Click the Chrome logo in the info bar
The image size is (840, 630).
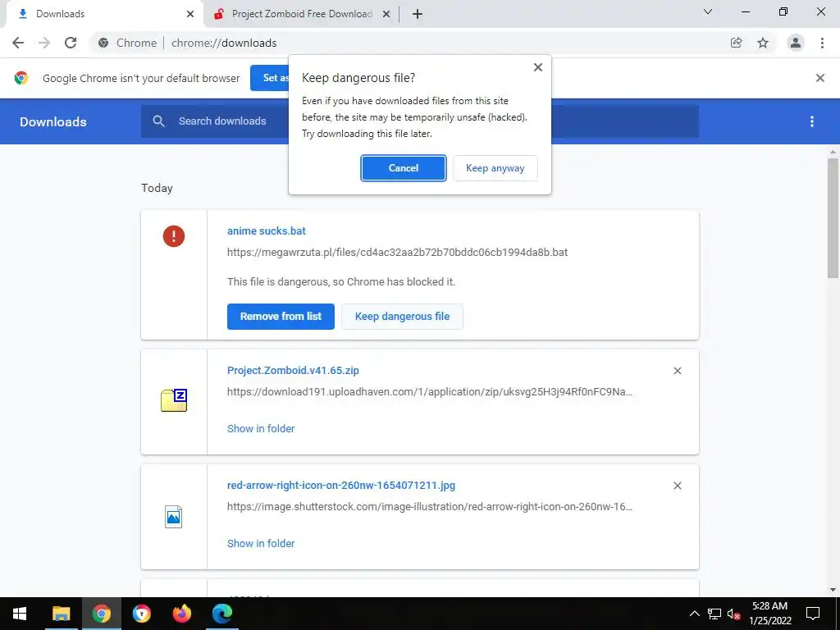[x=21, y=78]
